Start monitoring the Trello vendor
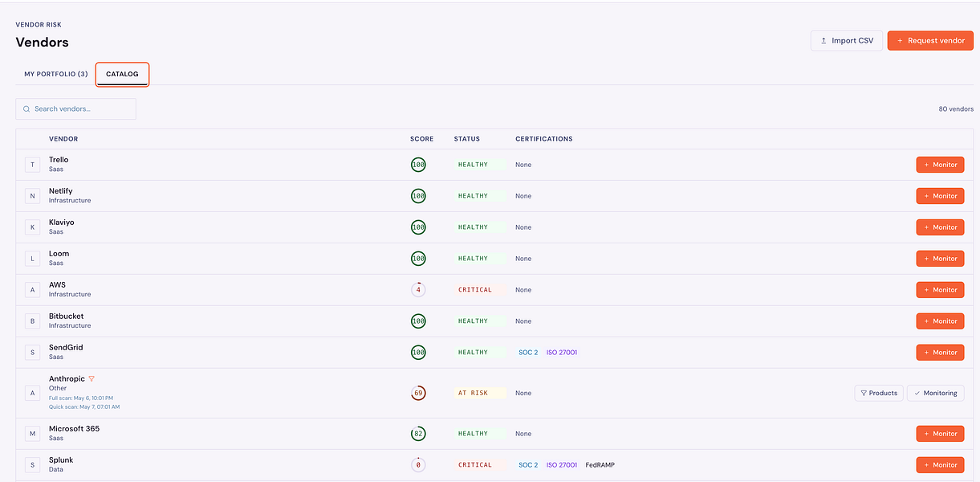Viewport: 980px width, 482px height. point(940,165)
